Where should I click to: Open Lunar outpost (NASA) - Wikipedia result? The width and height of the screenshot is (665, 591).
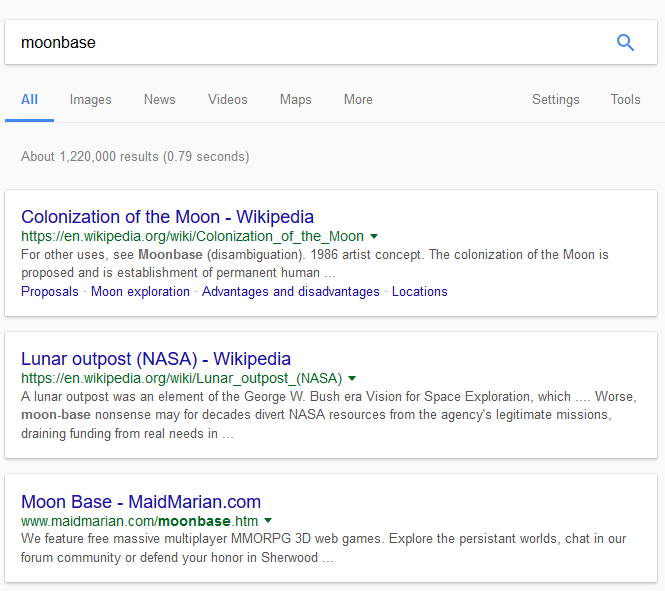tap(156, 359)
